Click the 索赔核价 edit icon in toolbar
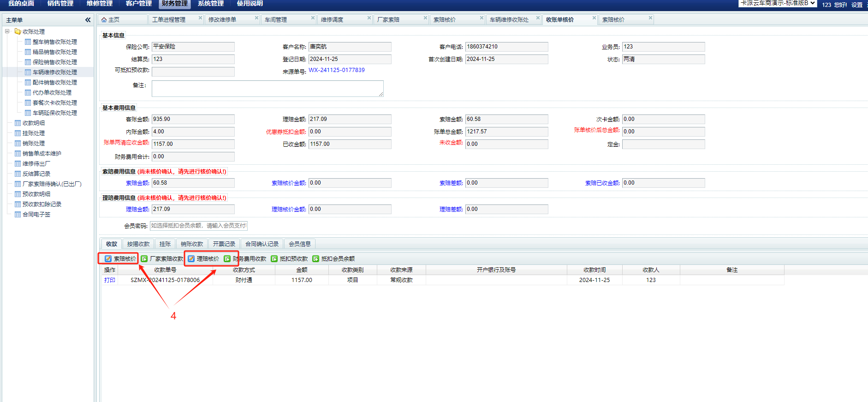The height and width of the screenshot is (402, 868). [108, 259]
